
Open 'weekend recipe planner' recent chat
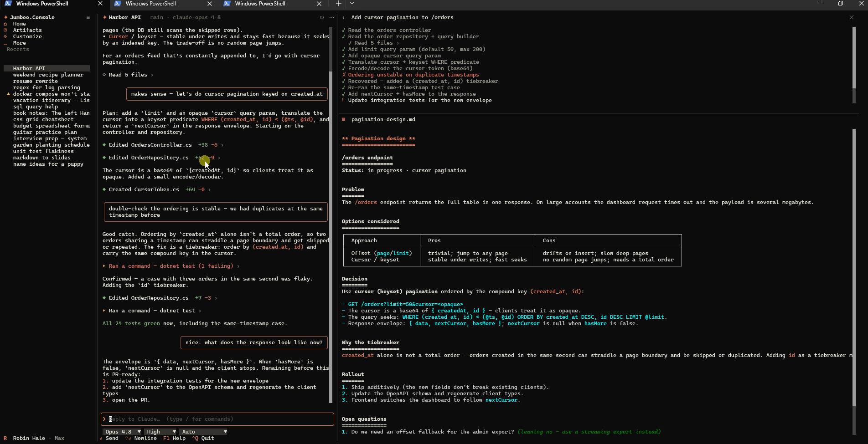click(x=48, y=75)
